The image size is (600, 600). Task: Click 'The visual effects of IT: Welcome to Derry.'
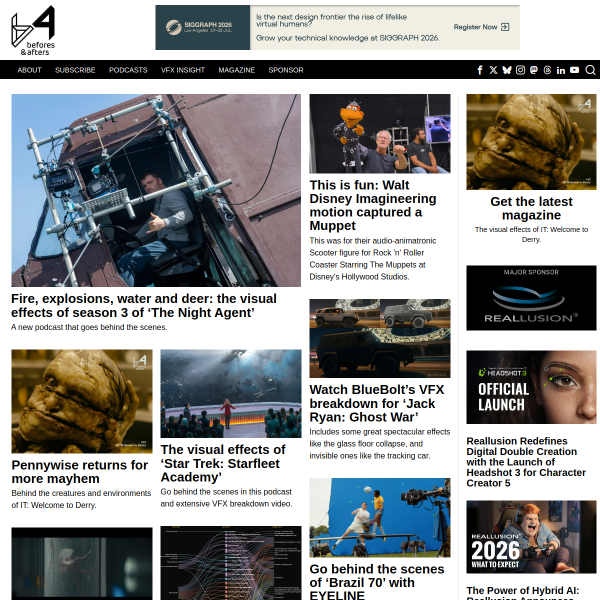pyautogui.click(x=531, y=234)
